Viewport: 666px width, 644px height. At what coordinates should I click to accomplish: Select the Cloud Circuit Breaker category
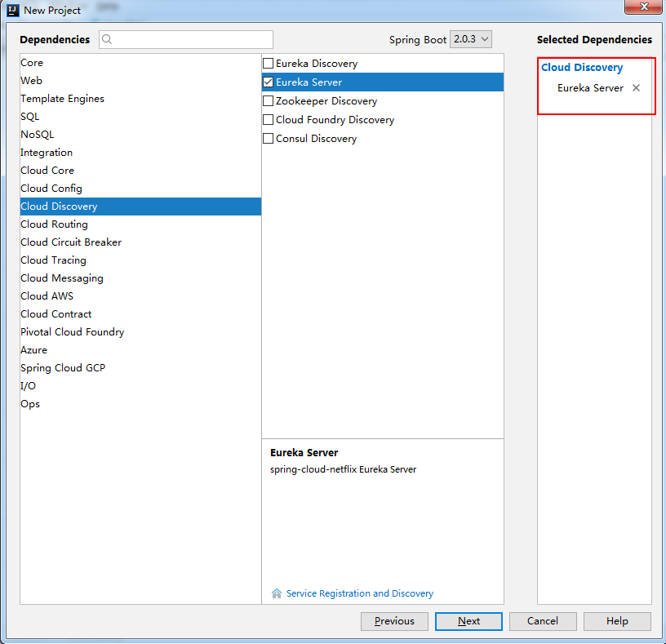(x=140, y=242)
